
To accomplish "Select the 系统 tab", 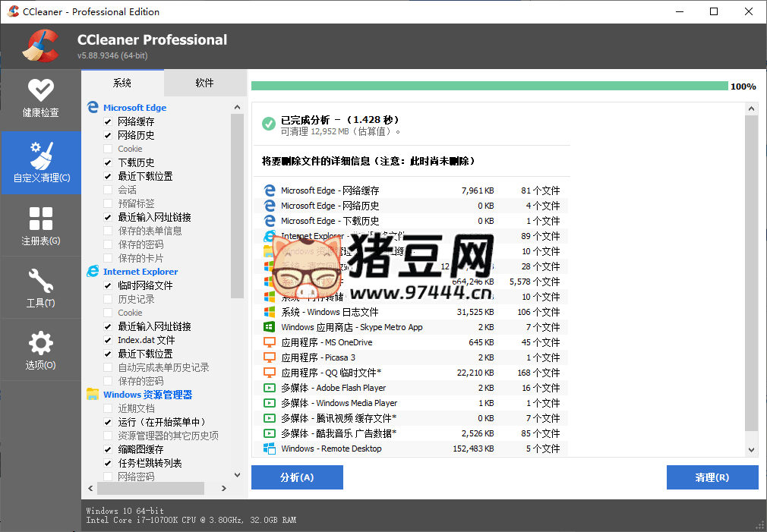I will pyautogui.click(x=122, y=83).
